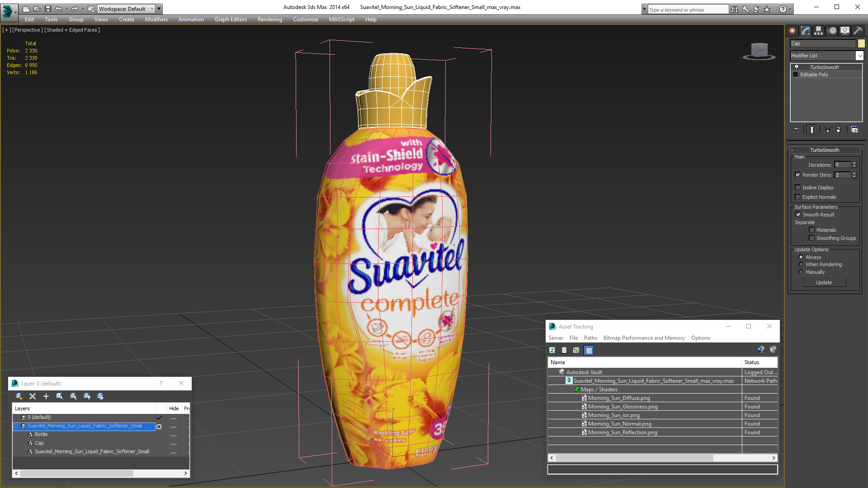Open the Create command panel tab
The width and height of the screenshot is (868, 488).
792,31
